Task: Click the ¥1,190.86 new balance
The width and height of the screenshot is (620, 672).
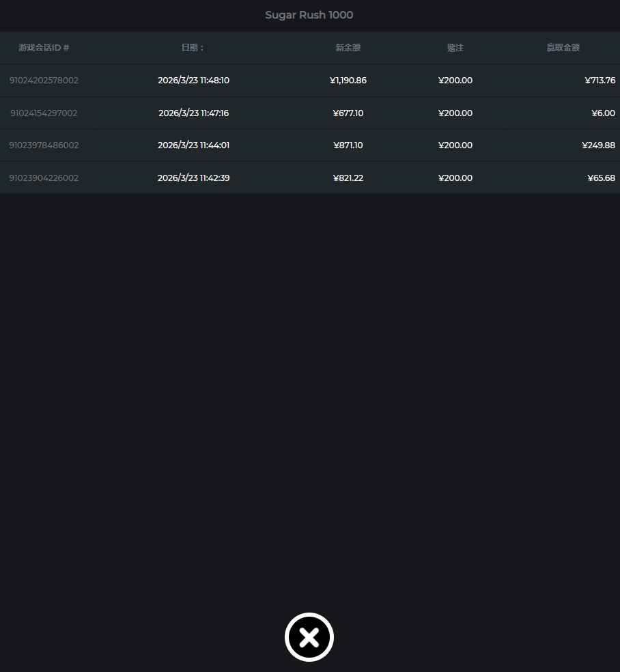Action: pos(348,81)
